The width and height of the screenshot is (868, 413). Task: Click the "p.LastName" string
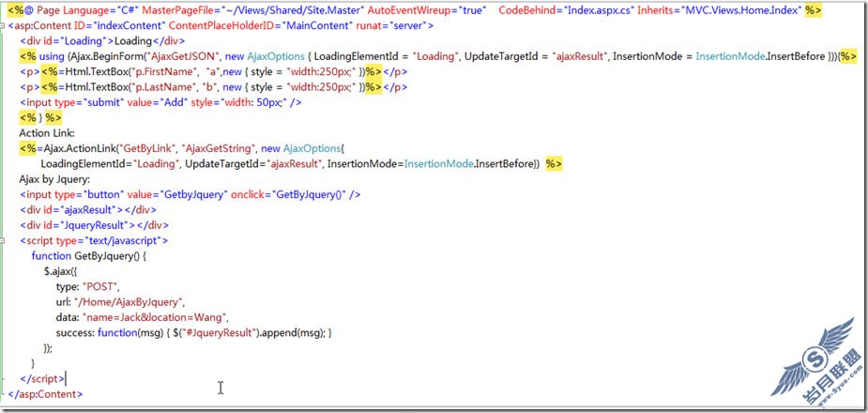[162, 87]
